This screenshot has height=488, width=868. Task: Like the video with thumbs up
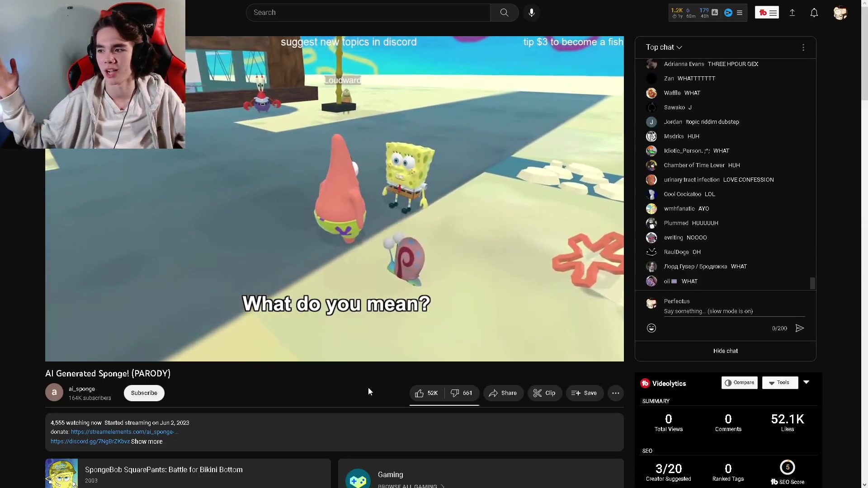coord(427,393)
